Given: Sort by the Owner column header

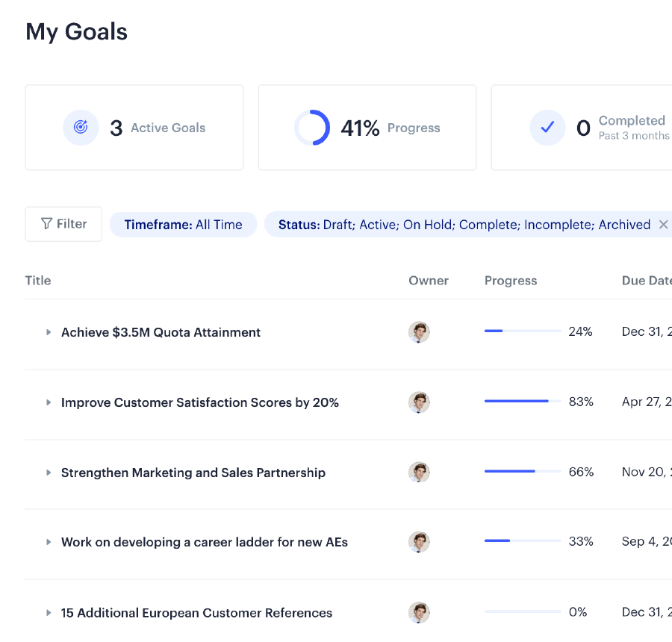Looking at the screenshot, I should click(429, 280).
